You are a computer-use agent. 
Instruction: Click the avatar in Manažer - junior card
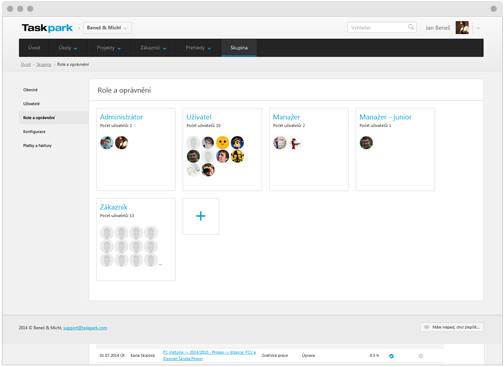366,143
